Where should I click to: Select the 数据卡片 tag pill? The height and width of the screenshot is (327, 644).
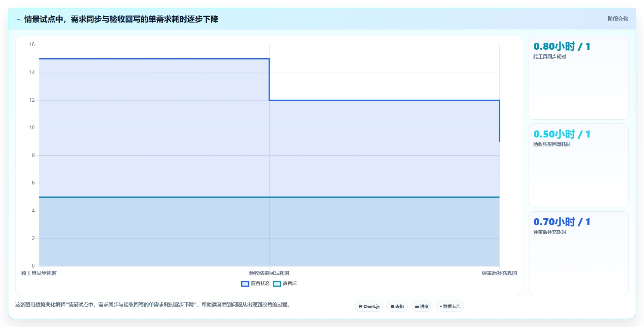point(450,306)
